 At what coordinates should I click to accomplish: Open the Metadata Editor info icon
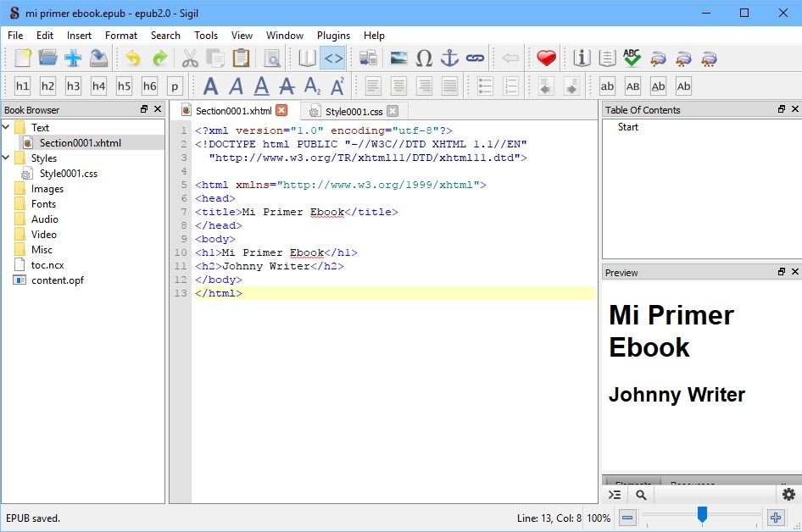582,58
